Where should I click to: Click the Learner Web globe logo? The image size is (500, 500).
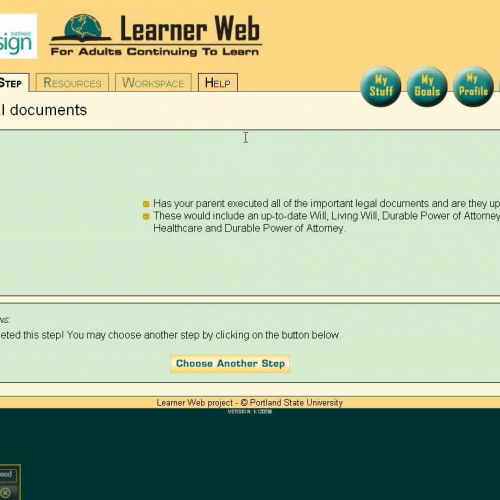pos(82,28)
